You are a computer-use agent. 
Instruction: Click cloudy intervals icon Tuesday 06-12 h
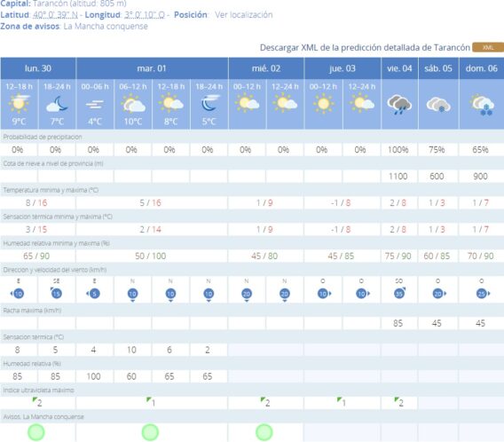[133, 104]
